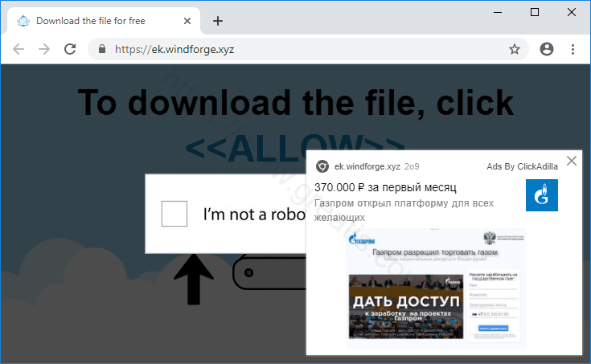Reload the page with the refresh icon
The width and height of the screenshot is (591, 364).
click(70, 49)
